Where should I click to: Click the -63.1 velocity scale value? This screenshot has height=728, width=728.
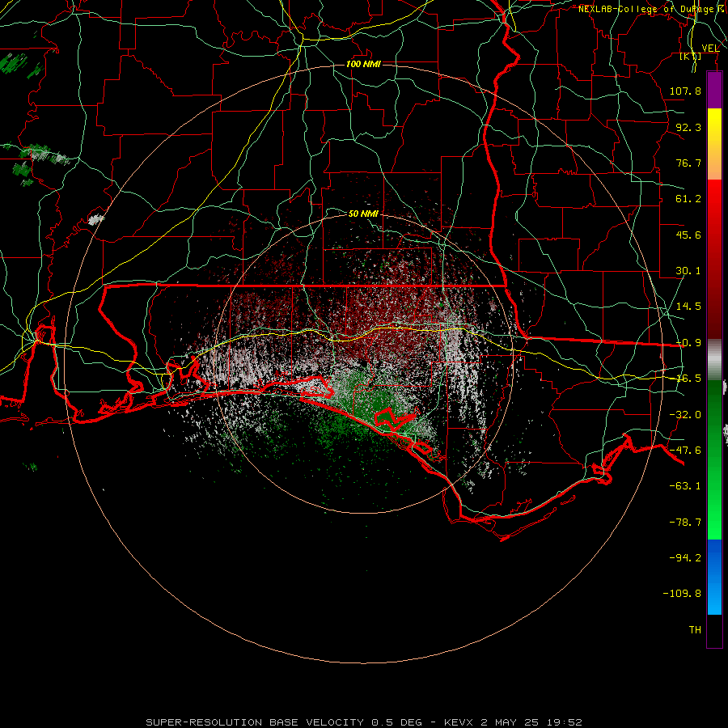point(685,486)
